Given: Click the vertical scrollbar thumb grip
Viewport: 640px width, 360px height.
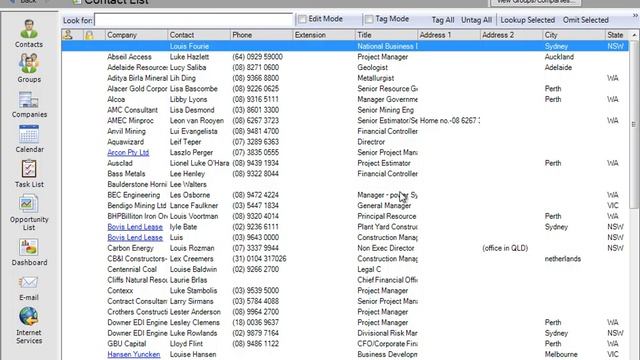Looking at the screenshot, I should (x=634, y=124).
